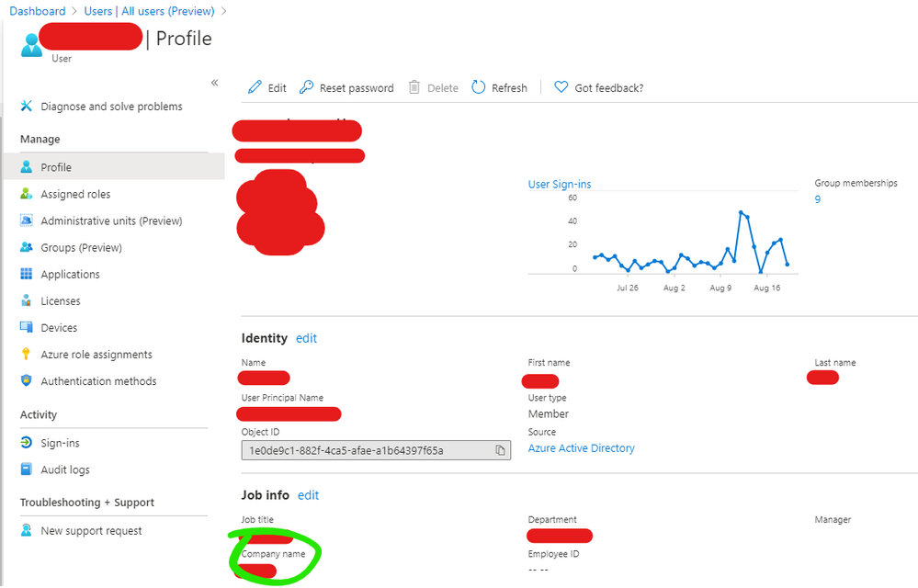The image size is (918, 588).
Task: Open the User Sign-ins chart link
Action: click(560, 184)
